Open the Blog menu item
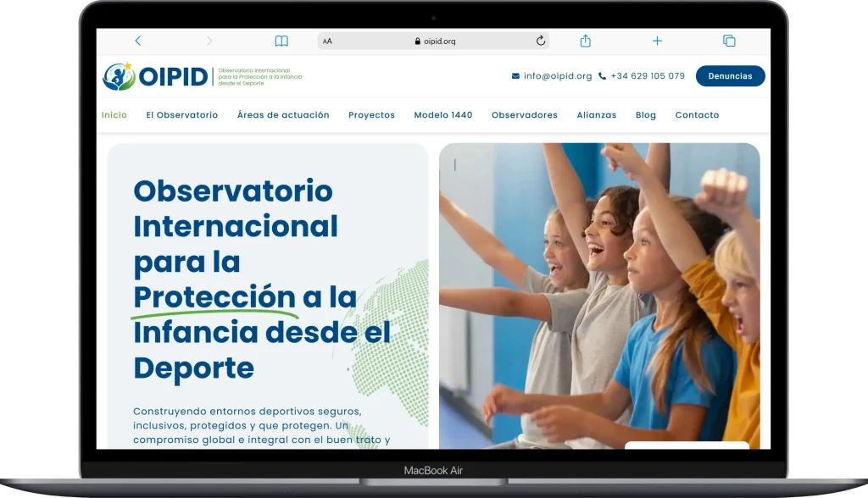This screenshot has width=868, height=498. click(645, 115)
